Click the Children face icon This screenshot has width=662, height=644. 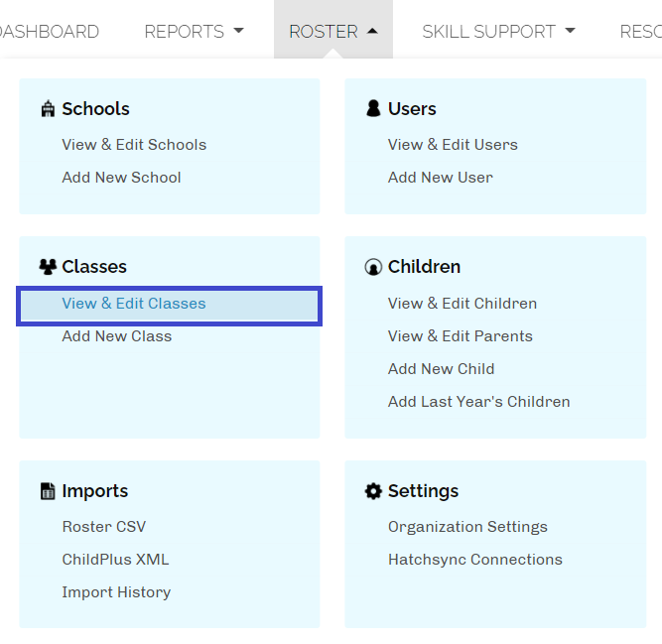(x=373, y=267)
